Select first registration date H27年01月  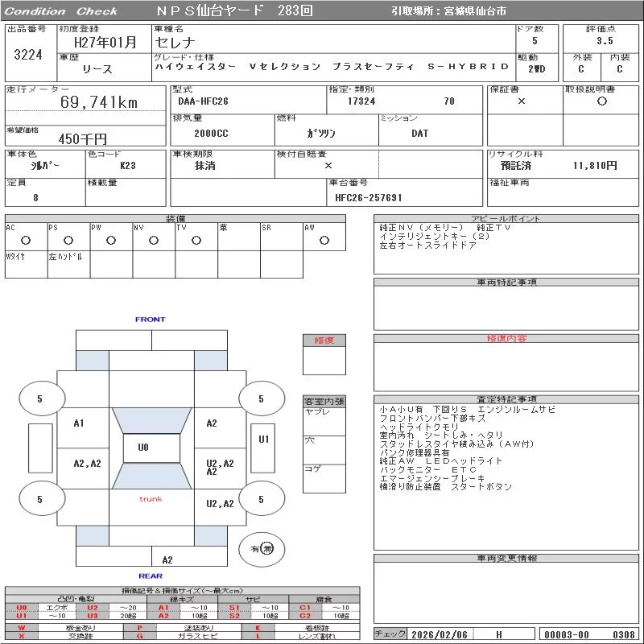(105, 43)
